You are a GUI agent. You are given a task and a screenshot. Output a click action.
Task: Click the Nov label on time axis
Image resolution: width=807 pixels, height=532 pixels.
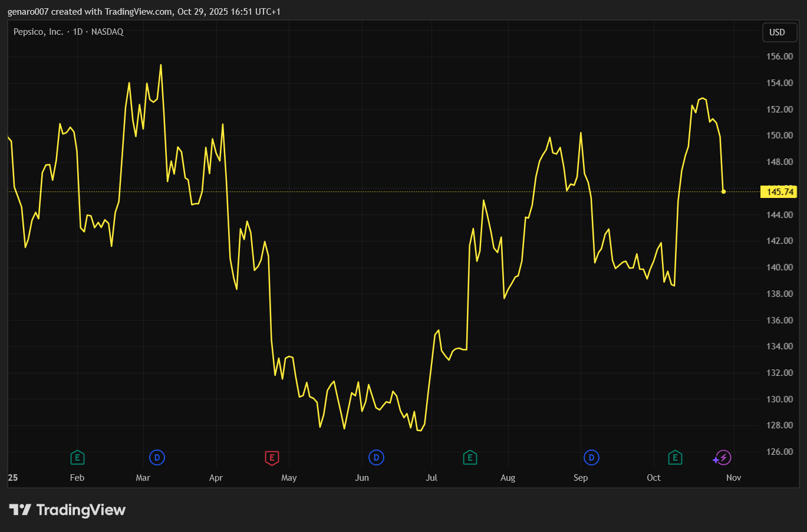[733, 478]
